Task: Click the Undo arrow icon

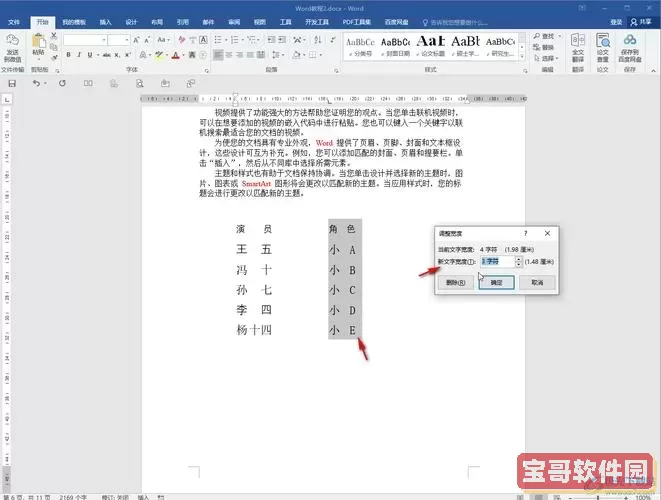Action: pyautogui.click(x=37, y=83)
